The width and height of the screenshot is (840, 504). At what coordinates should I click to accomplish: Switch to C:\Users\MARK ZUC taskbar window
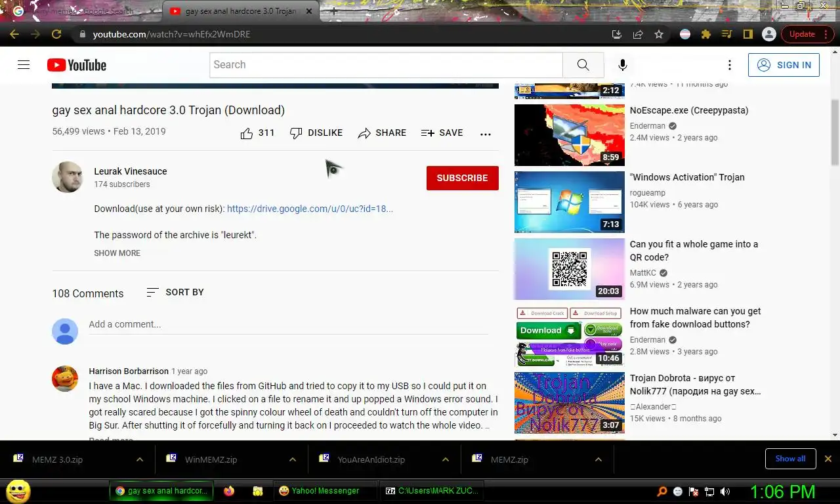[433, 491]
